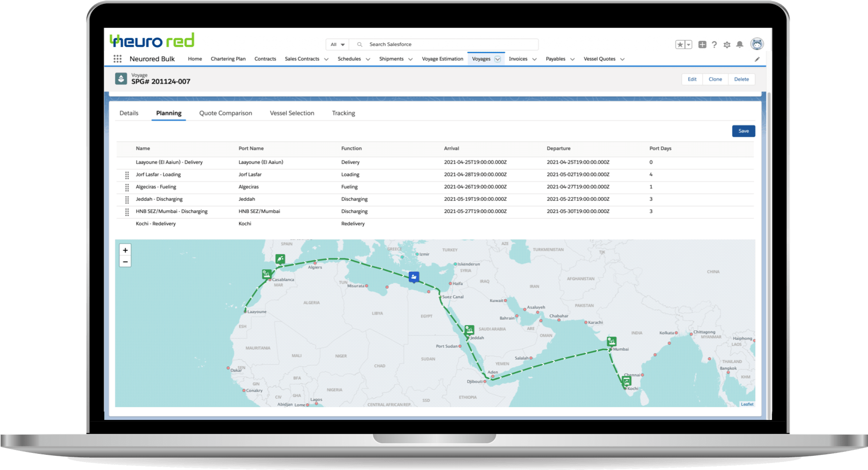Expand the Invoices menu arrow
The width and height of the screenshot is (868, 470).
click(535, 59)
